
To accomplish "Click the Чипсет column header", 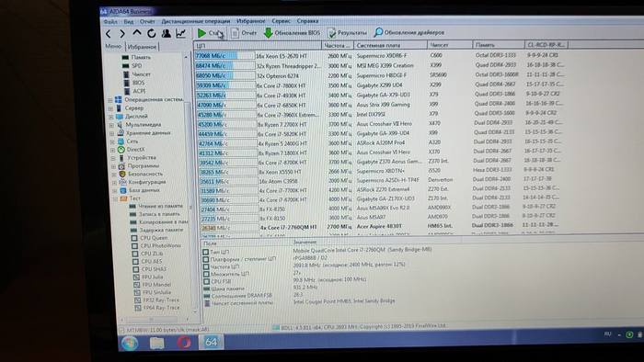I will (x=450, y=45).
